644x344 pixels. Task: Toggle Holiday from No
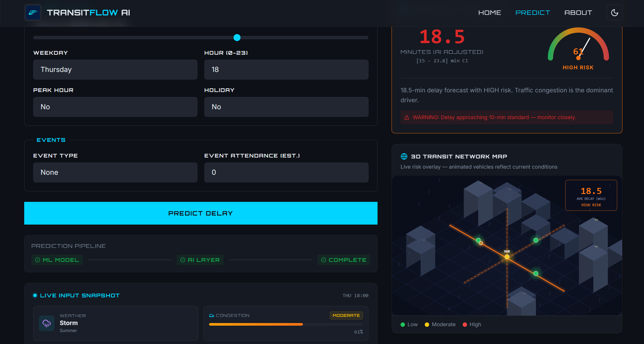click(286, 107)
